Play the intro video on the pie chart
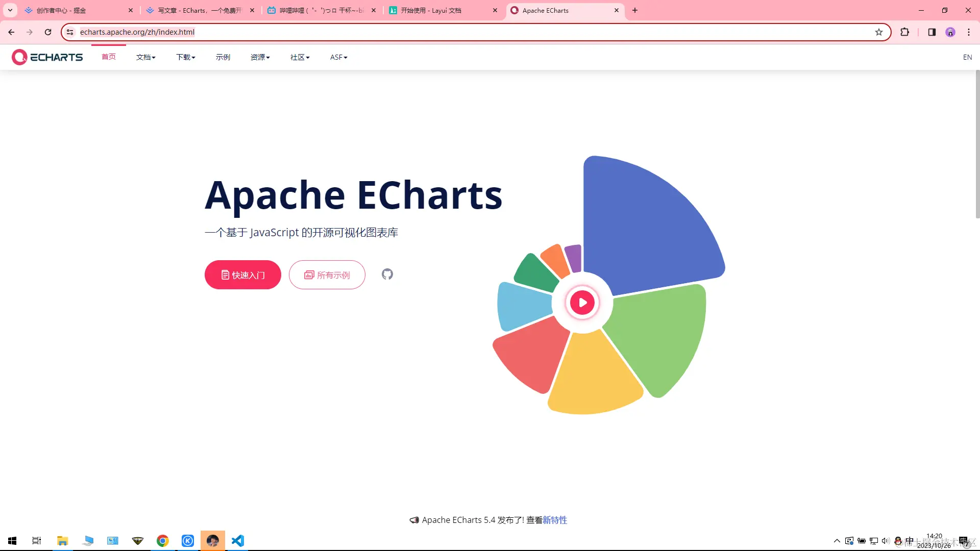Screen dimensions: 980x551 point(582,303)
